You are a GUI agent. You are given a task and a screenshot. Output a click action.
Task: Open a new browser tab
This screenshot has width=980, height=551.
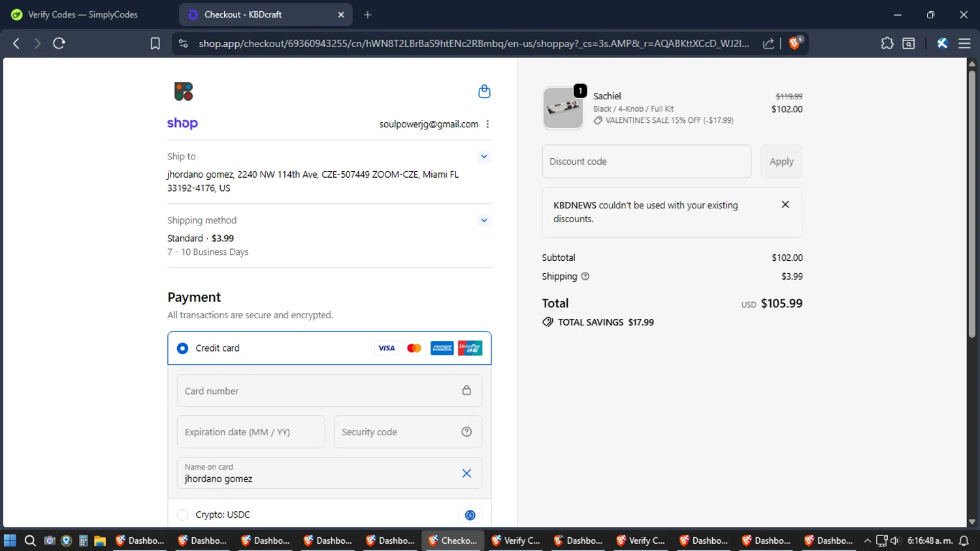click(x=368, y=14)
